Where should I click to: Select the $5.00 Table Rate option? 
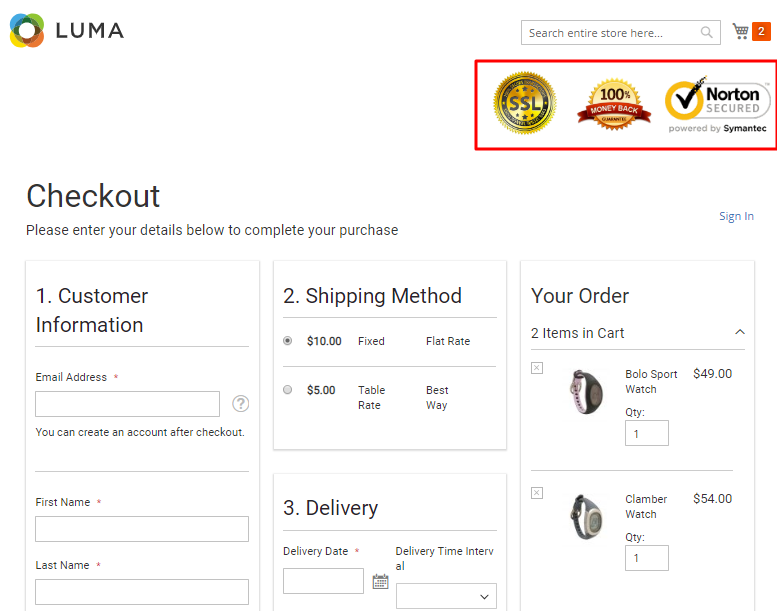point(288,390)
